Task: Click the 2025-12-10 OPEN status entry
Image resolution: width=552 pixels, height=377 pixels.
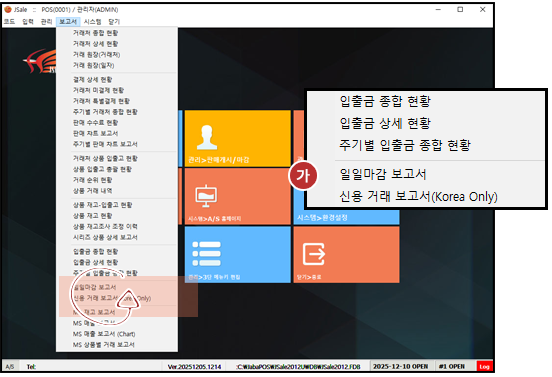Action: [401, 366]
